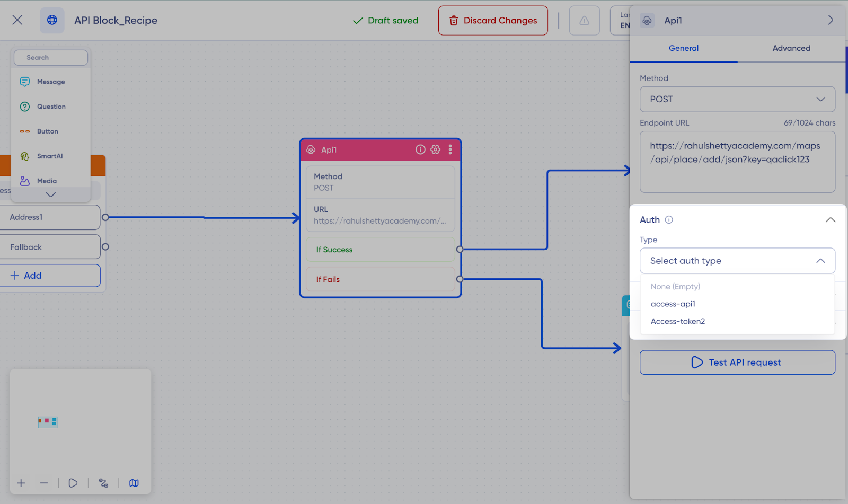The image size is (848, 504).
Task: Close the recipe editor with the X icon
Action: coord(17,20)
